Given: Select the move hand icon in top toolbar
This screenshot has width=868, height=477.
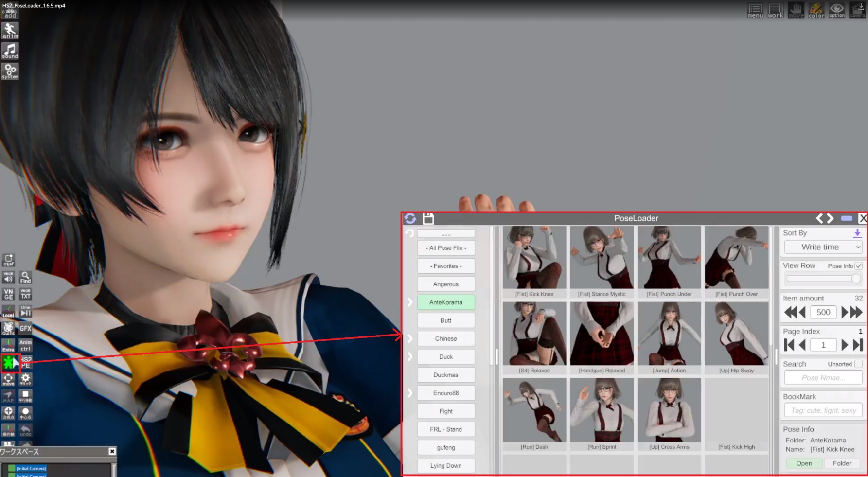Looking at the screenshot, I should click(x=796, y=11).
